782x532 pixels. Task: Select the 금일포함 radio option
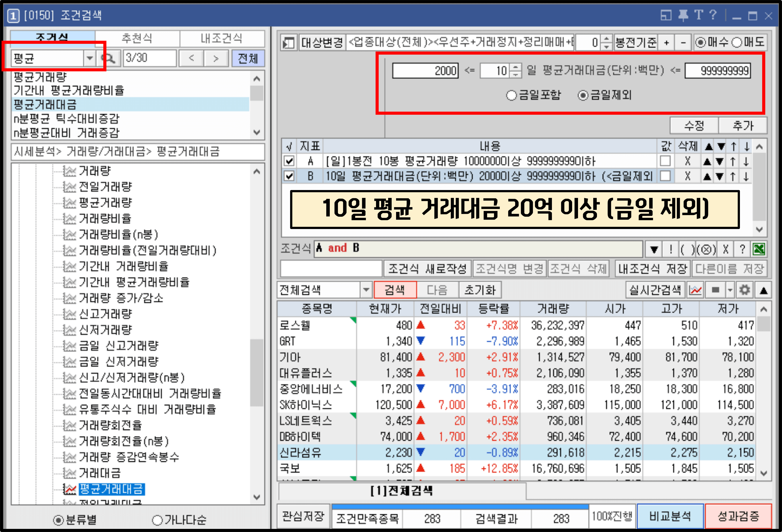[512, 96]
